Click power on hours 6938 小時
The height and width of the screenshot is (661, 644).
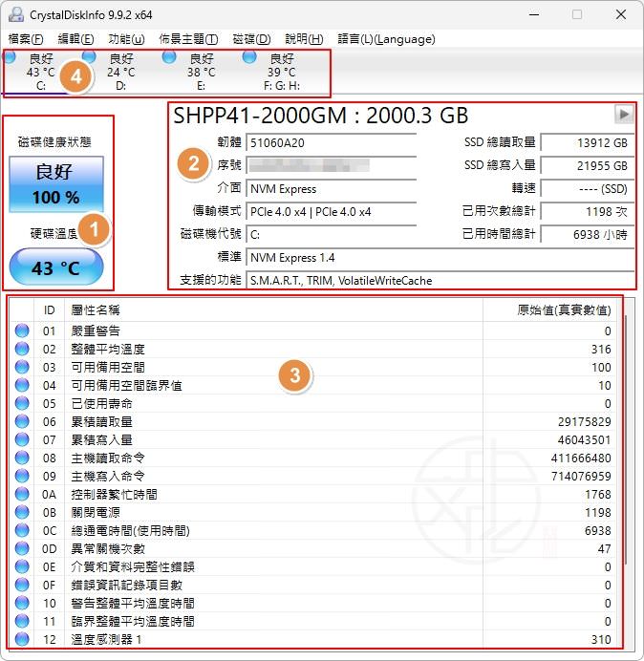[587, 234]
